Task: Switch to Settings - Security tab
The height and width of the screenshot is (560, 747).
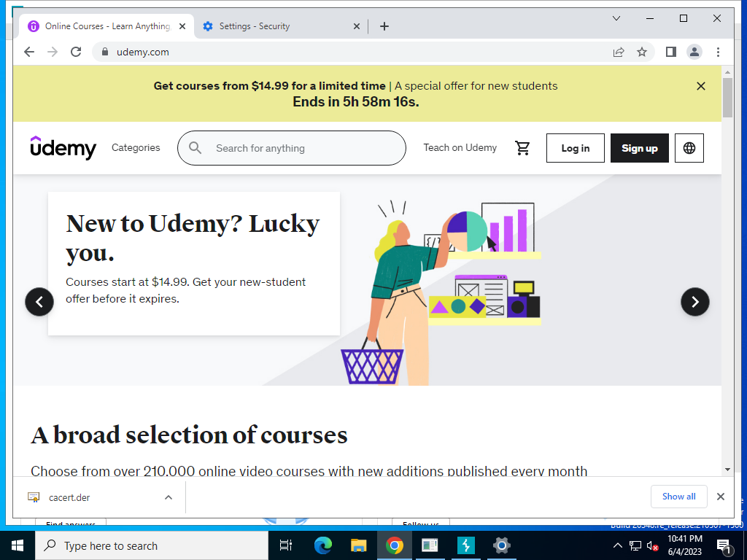Action: coord(281,26)
